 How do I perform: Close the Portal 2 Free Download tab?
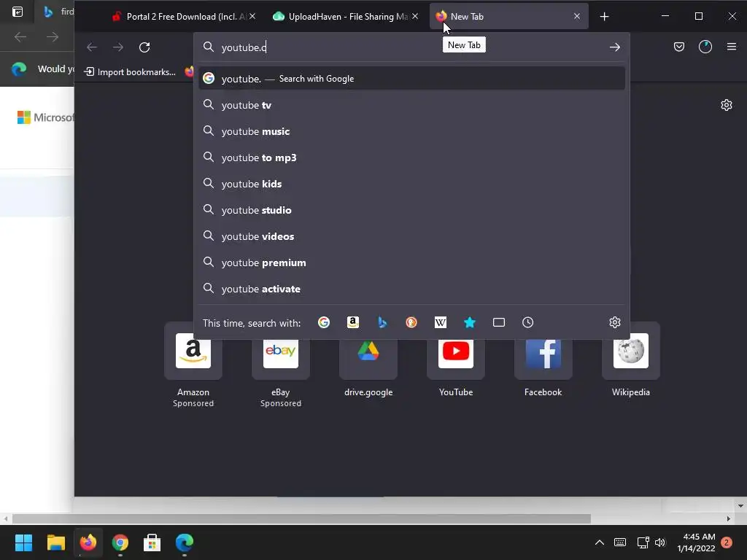[x=252, y=16]
